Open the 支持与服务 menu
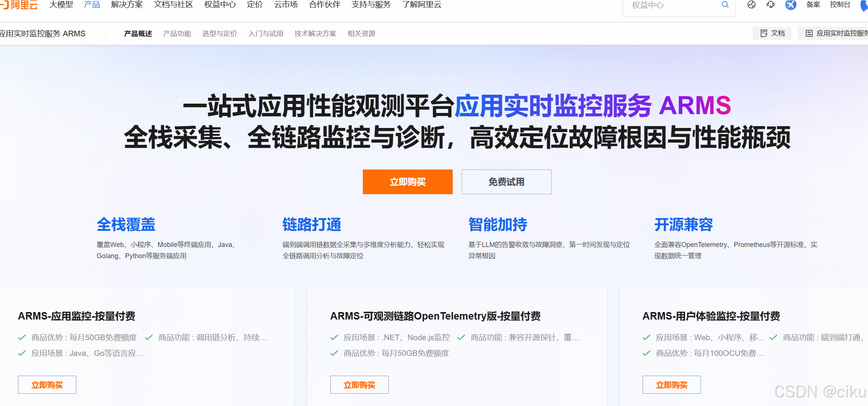The height and width of the screenshot is (406, 868). coord(371,4)
